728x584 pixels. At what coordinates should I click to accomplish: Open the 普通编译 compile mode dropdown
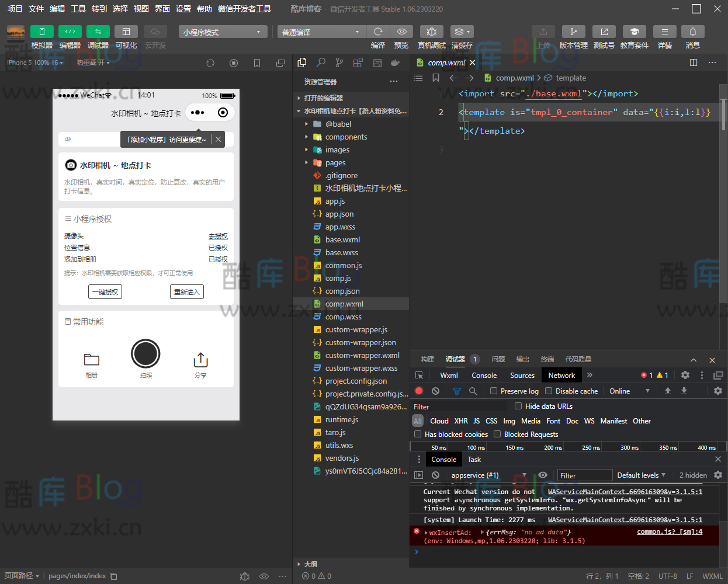(320, 32)
